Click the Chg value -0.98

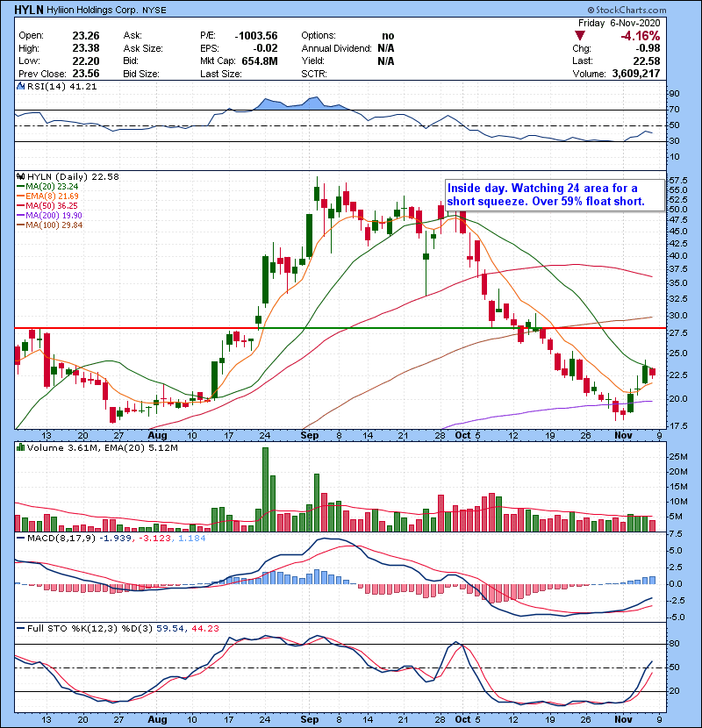pyautogui.click(x=648, y=48)
